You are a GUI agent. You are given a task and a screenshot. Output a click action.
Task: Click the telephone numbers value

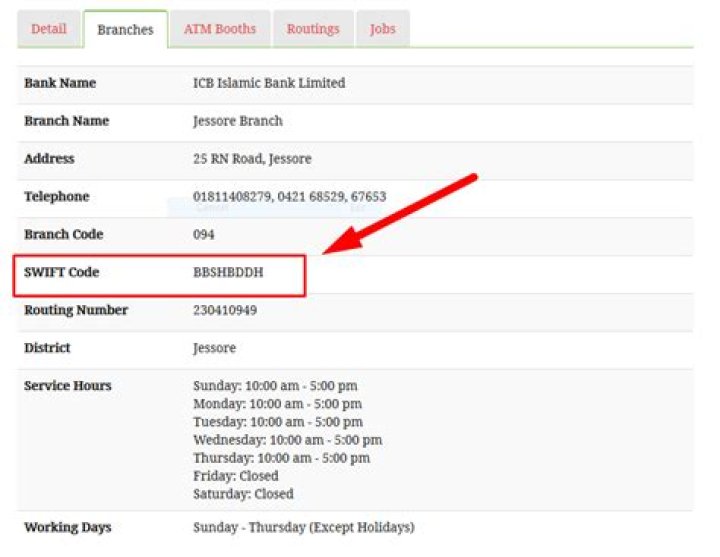pyautogui.click(x=289, y=197)
